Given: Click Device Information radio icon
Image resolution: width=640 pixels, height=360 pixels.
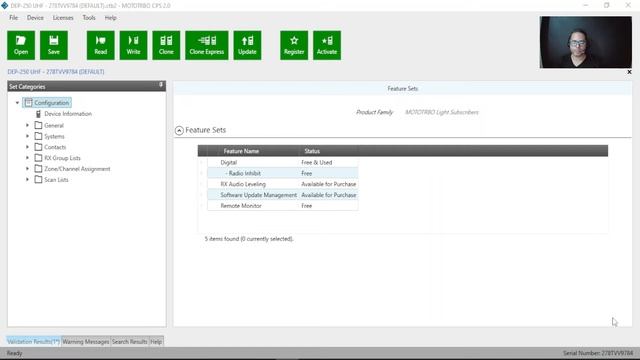Looking at the screenshot, I should [x=38, y=114].
